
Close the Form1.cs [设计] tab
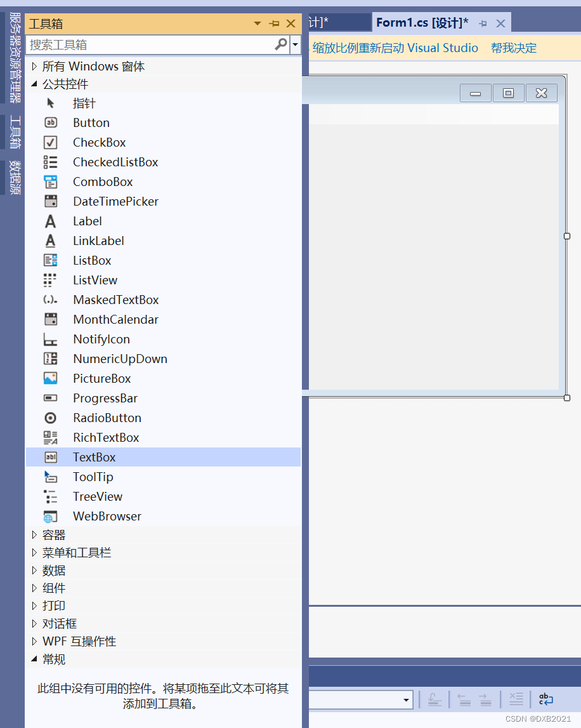(500, 23)
